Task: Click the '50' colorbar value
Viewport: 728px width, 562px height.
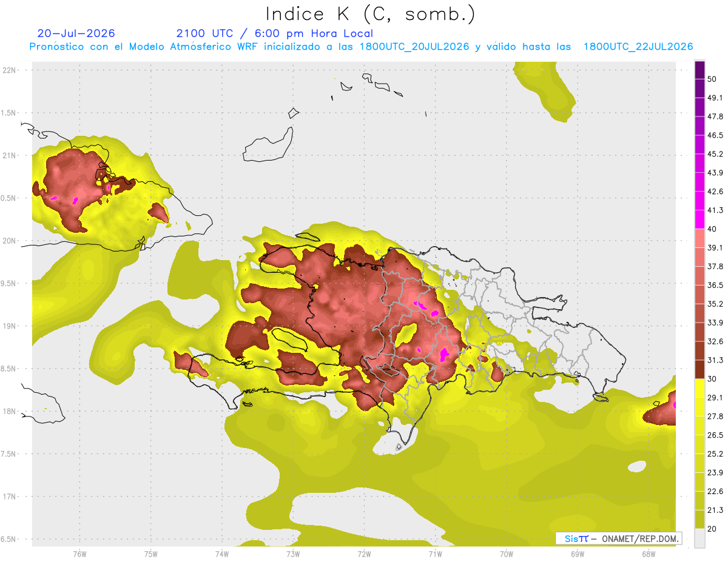Action: [x=712, y=79]
